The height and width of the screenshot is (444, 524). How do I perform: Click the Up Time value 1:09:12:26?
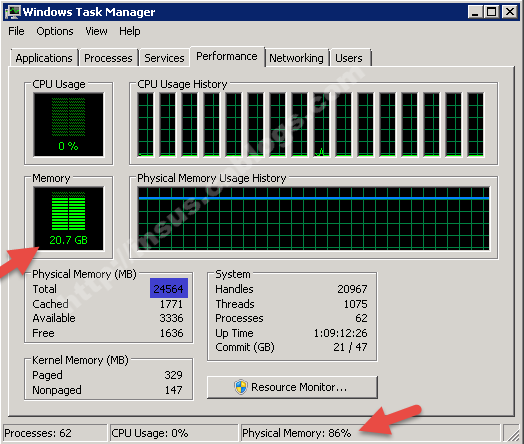[x=340, y=333]
